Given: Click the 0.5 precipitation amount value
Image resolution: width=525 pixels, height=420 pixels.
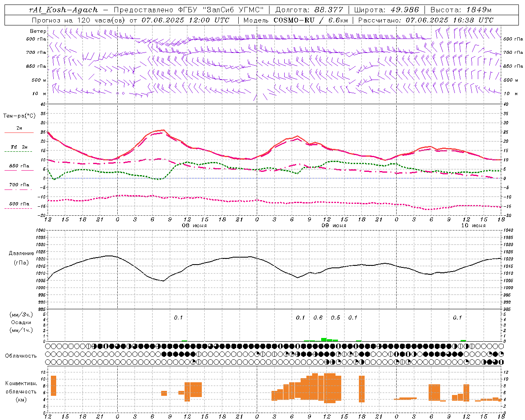Looking at the screenshot, I should (336, 317).
